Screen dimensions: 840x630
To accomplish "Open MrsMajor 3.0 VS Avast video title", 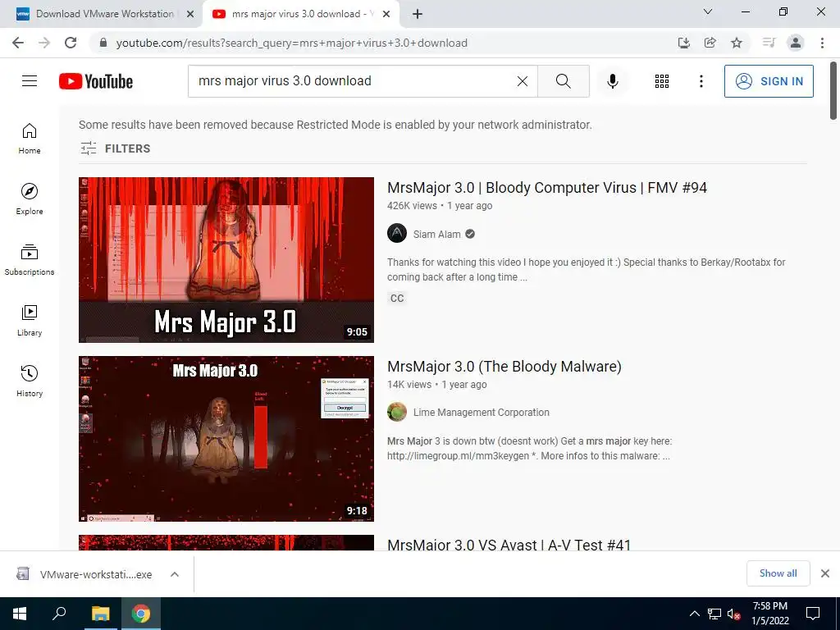I will 509,545.
